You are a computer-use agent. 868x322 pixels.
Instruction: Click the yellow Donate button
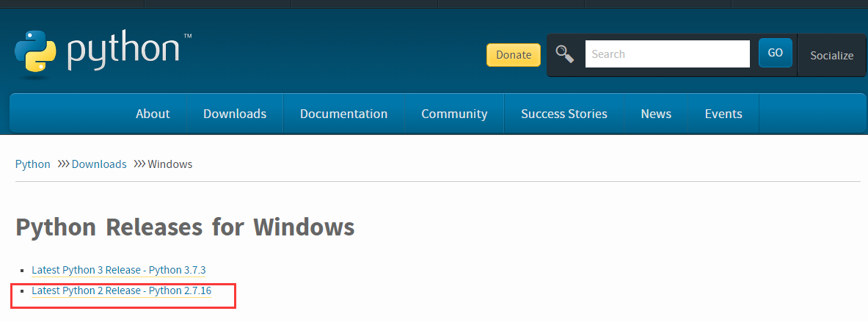(514, 55)
